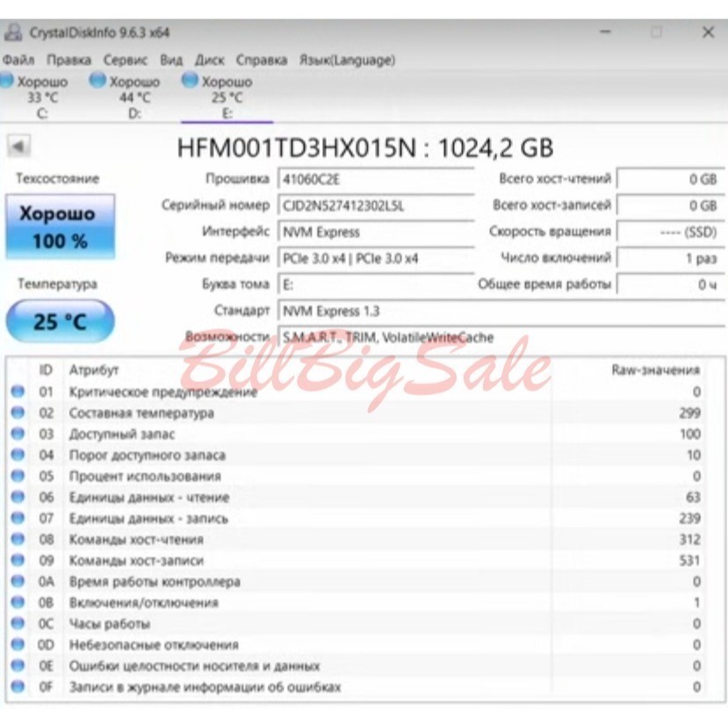Open the Язык(Language) menu
This screenshot has height=728, width=728.
point(346,60)
